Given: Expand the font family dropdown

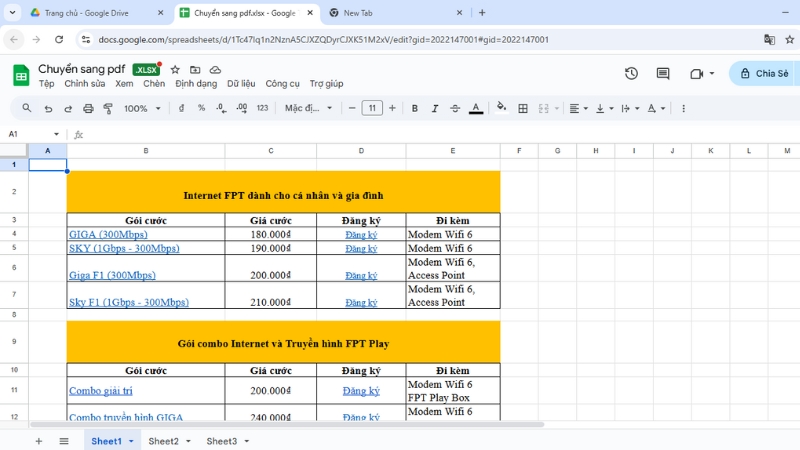Looking at the screenshot, I should click(x=306, y=108).
